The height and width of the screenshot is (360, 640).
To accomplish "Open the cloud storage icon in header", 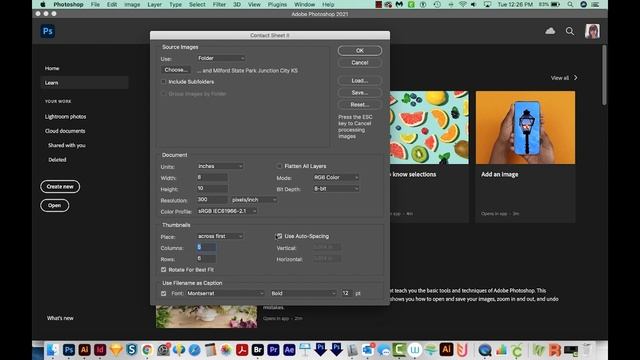I will tap(550, 31).
